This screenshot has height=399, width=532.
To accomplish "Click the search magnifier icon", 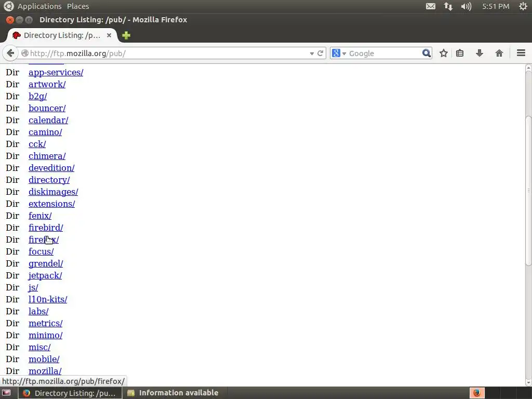I will click(426, 54).
